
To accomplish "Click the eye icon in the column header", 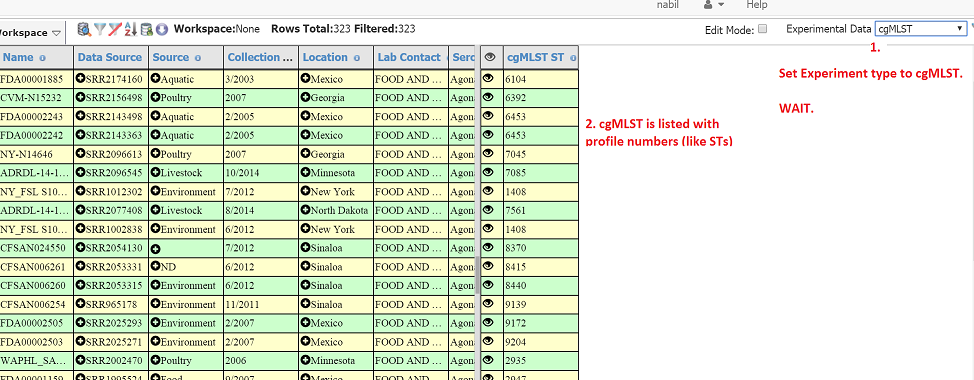I will (x=490, y=57).
